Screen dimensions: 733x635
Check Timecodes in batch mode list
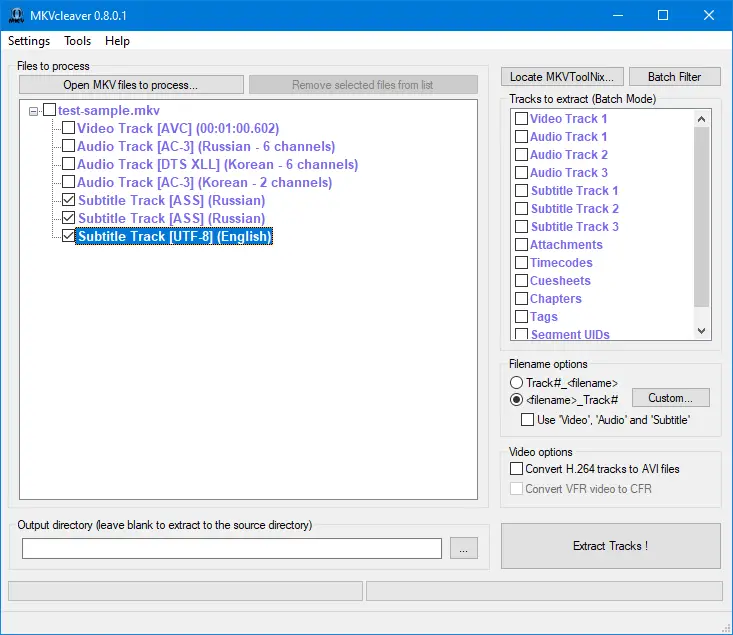pos(521,262)
